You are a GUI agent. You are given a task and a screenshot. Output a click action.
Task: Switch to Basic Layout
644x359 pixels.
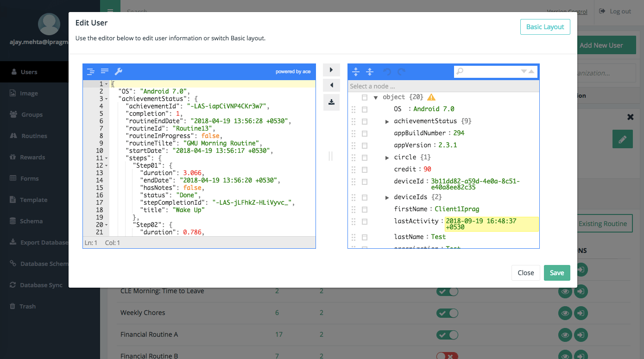(545, 27)
